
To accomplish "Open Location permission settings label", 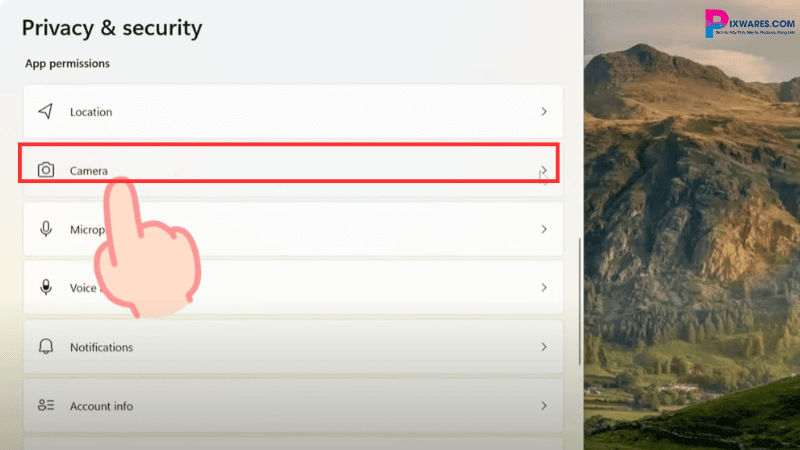I will [x=91, y=112].
